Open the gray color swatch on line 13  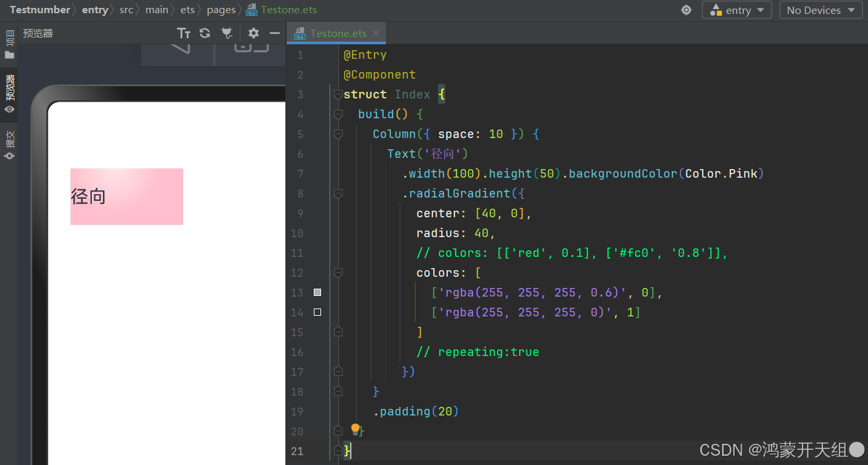(317, 292)
